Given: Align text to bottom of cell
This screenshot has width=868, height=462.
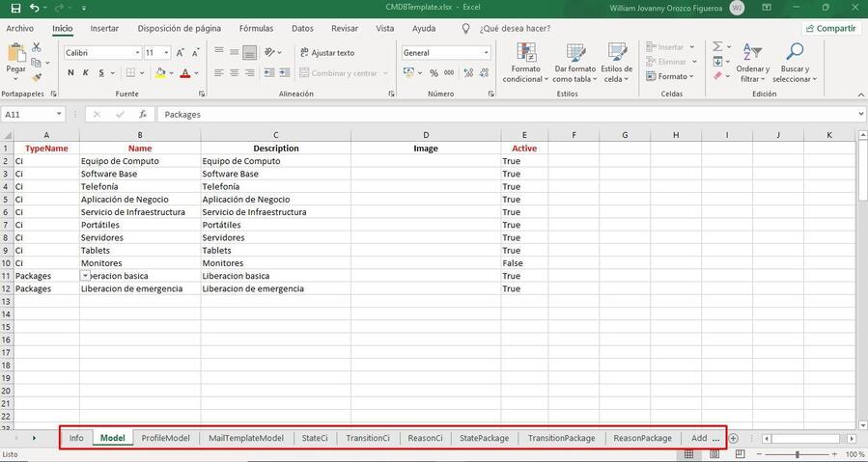Looking at the screenshot, I should coord(250,52).
